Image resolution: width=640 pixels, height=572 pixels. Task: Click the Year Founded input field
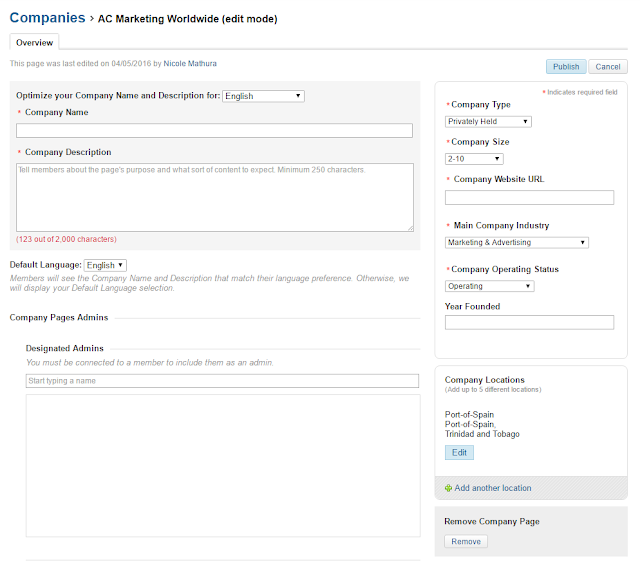click(529, 322)
